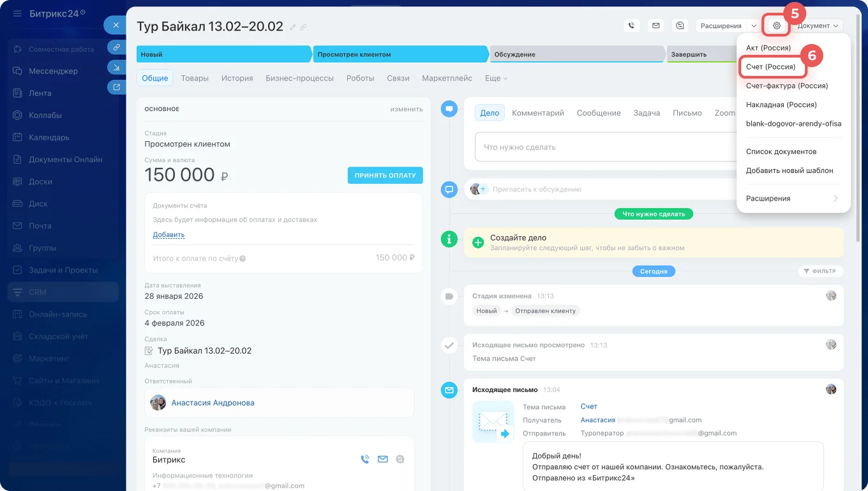Click the settings gear icon
The height and width of the screenshot is (491, 868).
pos(776,26)
